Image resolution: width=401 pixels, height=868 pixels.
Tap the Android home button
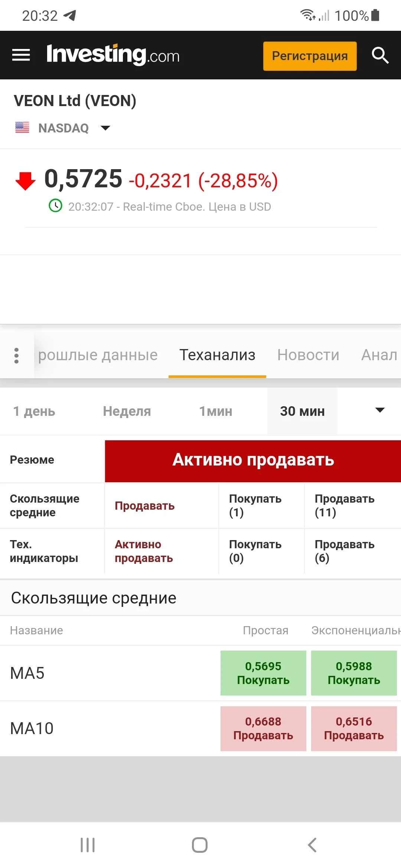click(200, 845)
